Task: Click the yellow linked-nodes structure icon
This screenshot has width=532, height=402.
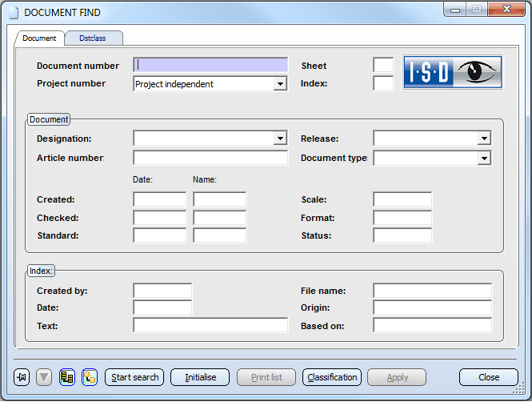Action: tap(90, 377)
